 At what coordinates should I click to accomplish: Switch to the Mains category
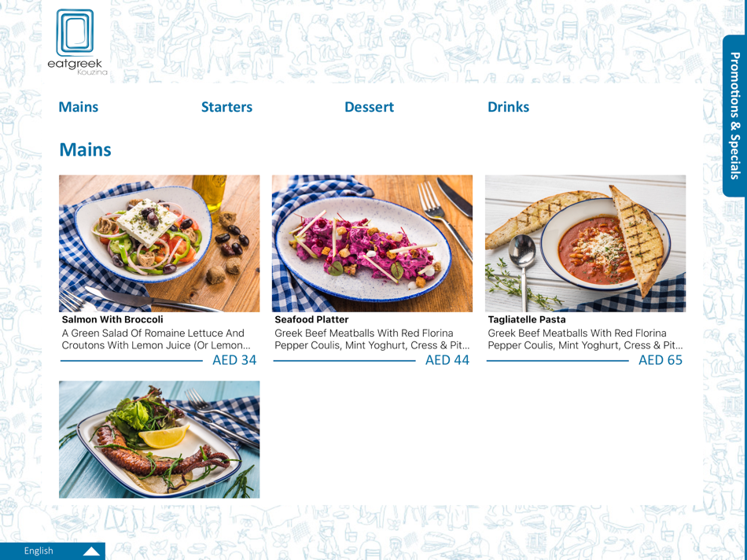(x=79, y=107)
